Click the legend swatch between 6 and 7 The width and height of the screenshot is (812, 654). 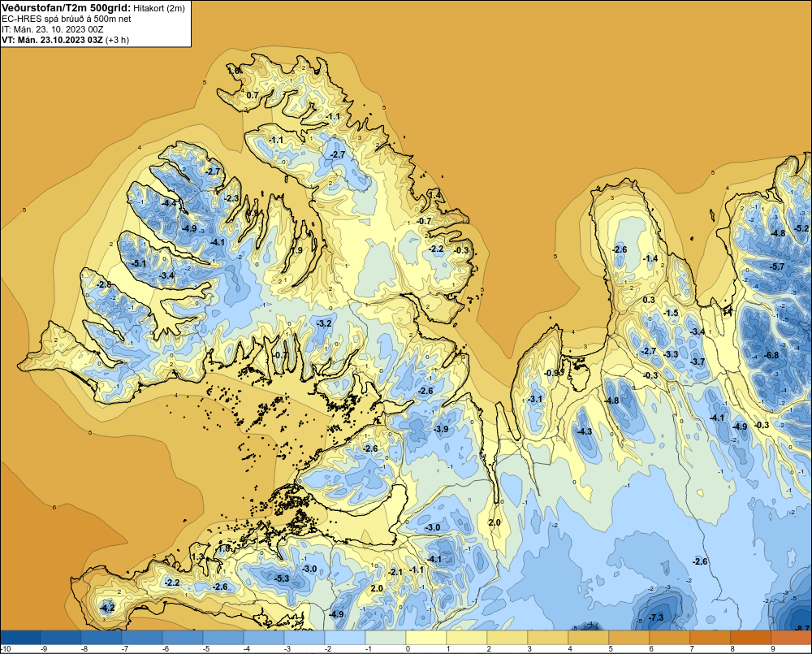coord(670,637)
